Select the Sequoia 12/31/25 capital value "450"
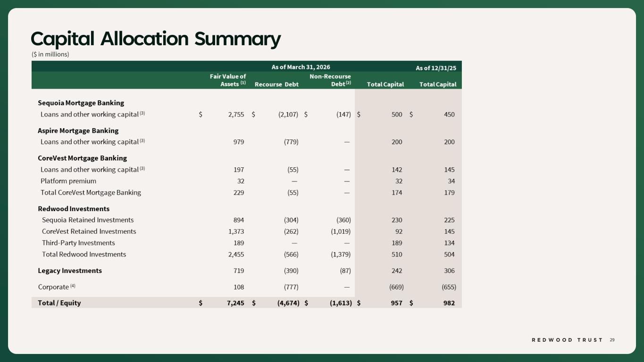The width and height of the screenshot is (644, 362). tap(449, 114)
